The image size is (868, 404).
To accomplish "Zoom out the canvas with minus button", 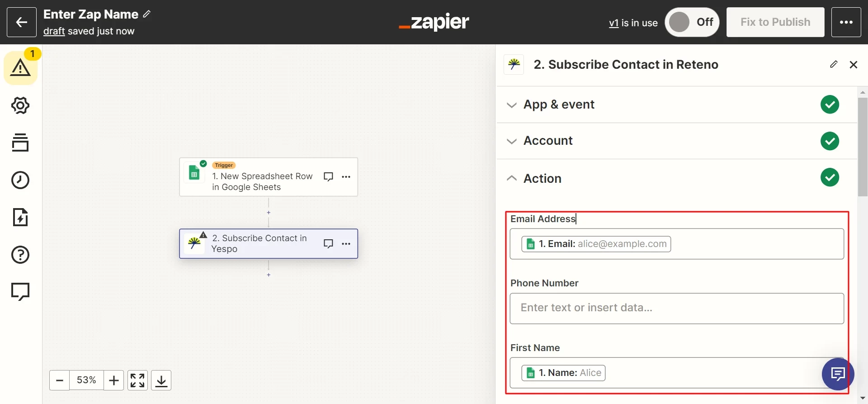I will pyautogui.click(x=59, y=380).
